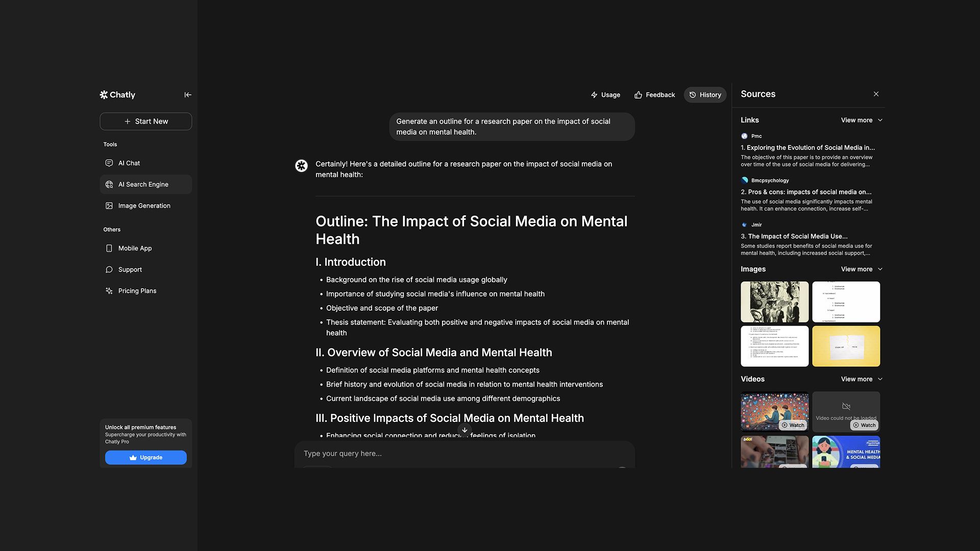980x551 pixels.
Task: Open chat History
Action: tap(705, 95)
